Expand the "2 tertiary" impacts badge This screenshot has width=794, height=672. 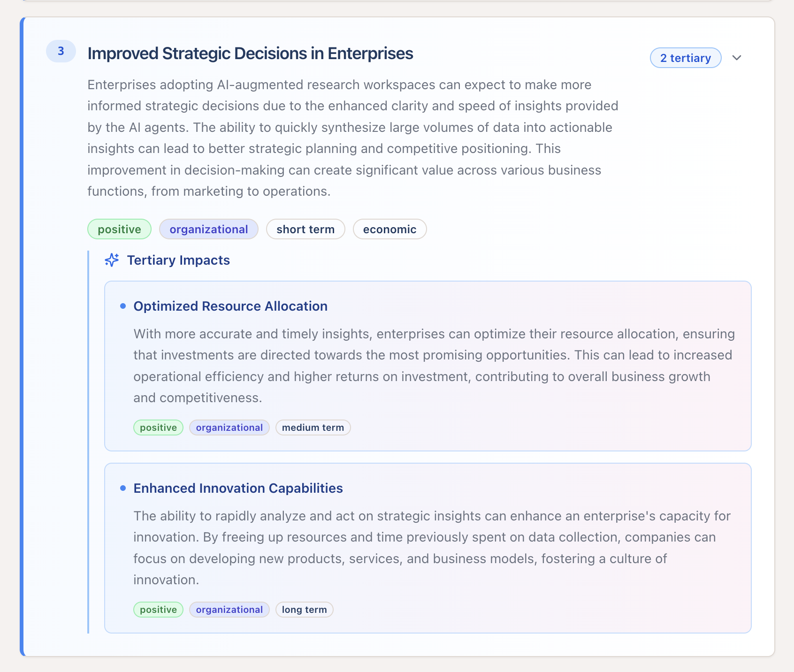click(x=685, y=58)
